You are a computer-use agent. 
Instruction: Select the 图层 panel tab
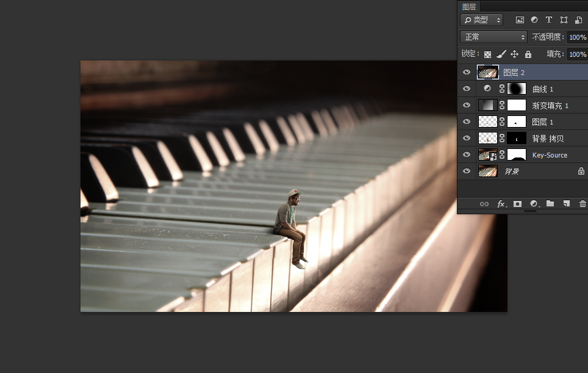469,7
